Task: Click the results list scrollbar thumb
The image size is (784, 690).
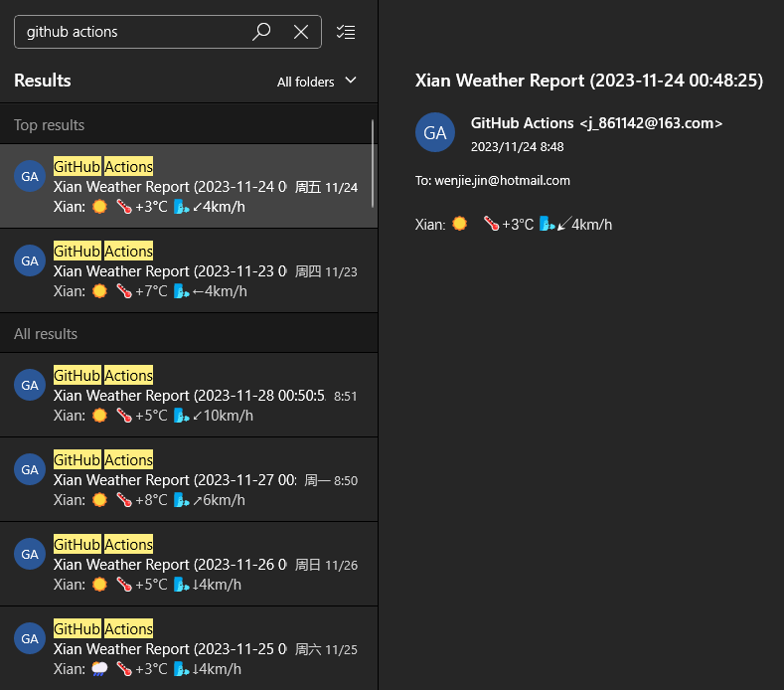Action: coord(373,163)
